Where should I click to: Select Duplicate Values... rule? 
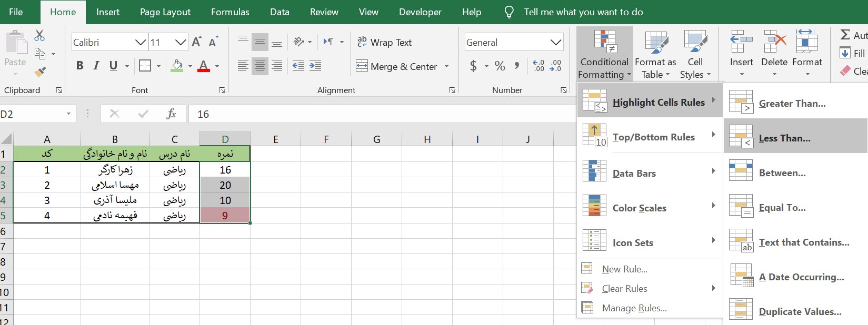pyautogui.click(x=796, y=311)
